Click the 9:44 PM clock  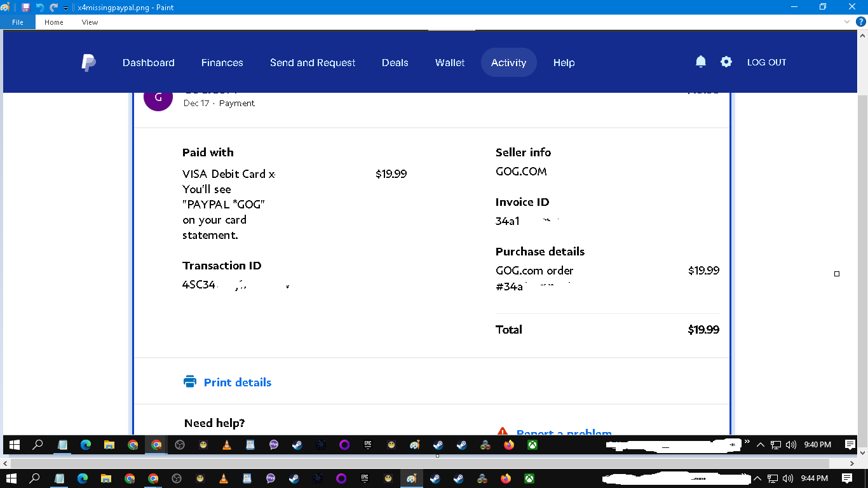[814, 478]
